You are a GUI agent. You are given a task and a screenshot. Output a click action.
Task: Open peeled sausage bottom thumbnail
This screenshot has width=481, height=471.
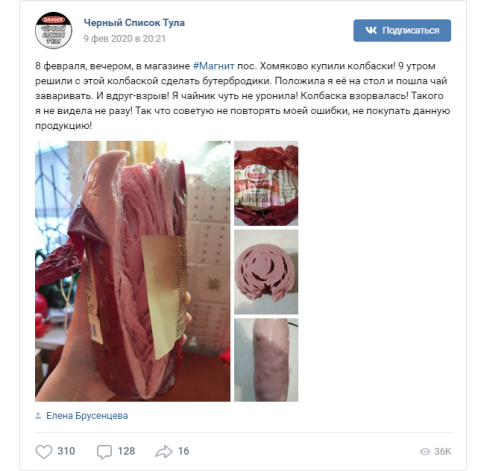pos(266,360)
